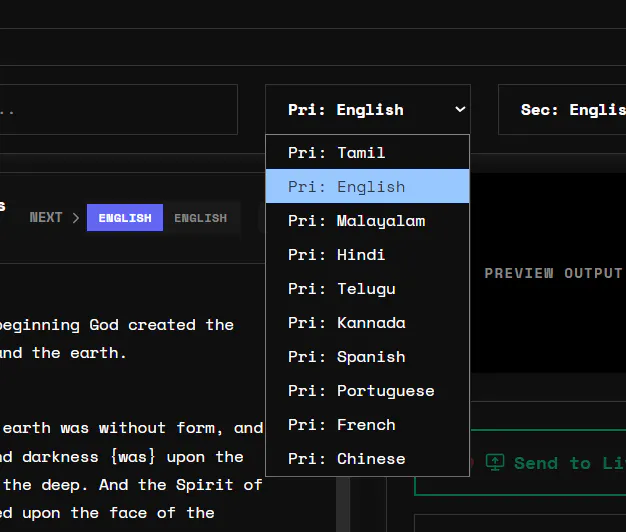
Task: Focus the search input field
Action: [x=119, y=109]
